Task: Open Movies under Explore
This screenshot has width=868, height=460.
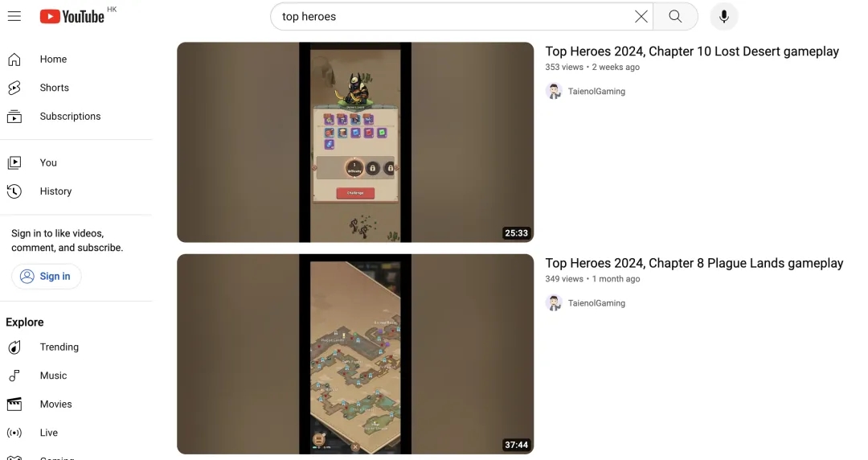Action: pyautogui.click(x=76, y=404)
